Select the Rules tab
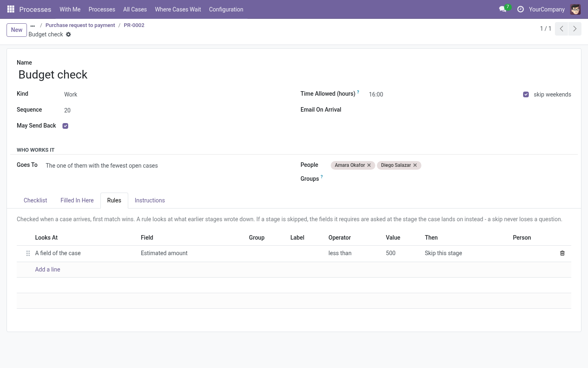Image resolution: width=588 pixels, height=368 pixels. 114,200
